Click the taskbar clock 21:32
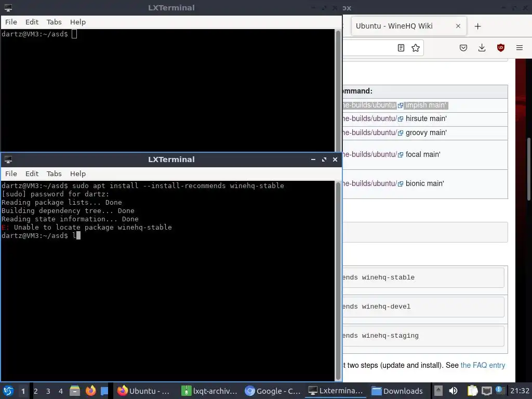Screen dimensions: 532x399 tap(520, 391)
